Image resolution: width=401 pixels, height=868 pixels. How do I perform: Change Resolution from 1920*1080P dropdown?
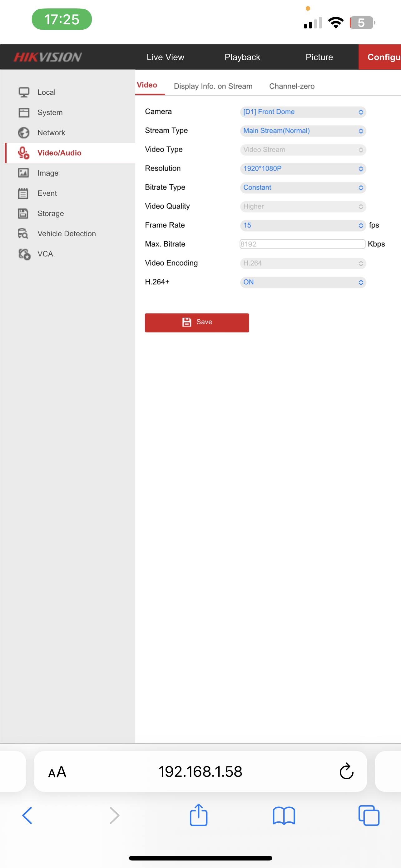point(303,168)
